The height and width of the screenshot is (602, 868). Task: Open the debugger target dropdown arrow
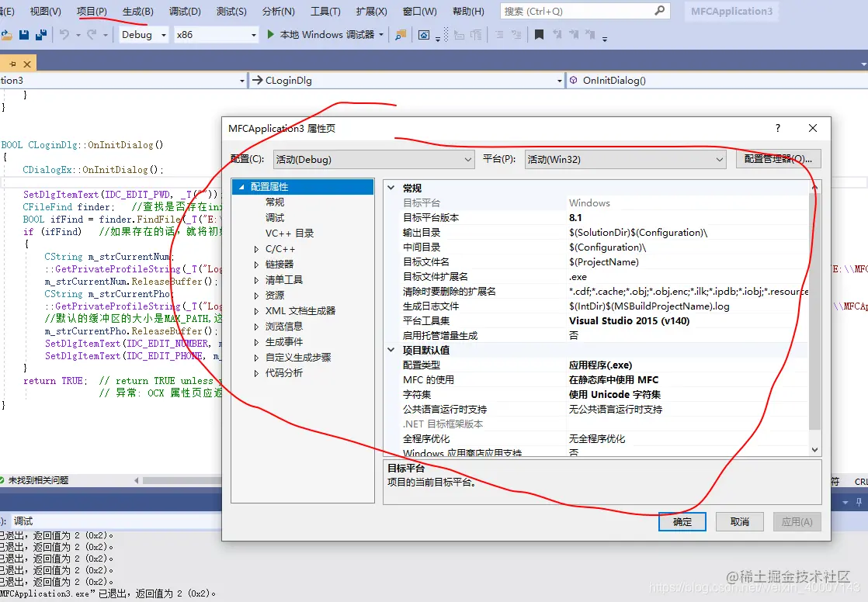381,34
